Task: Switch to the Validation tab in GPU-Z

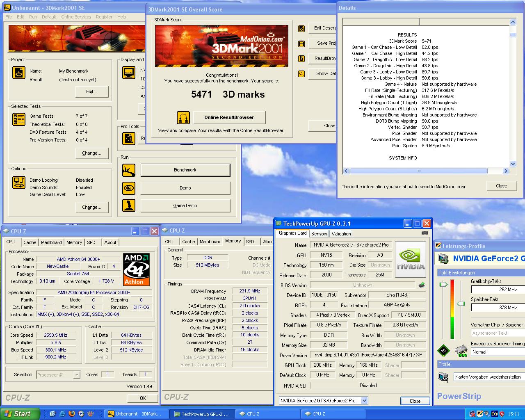Action: point(341,233)
